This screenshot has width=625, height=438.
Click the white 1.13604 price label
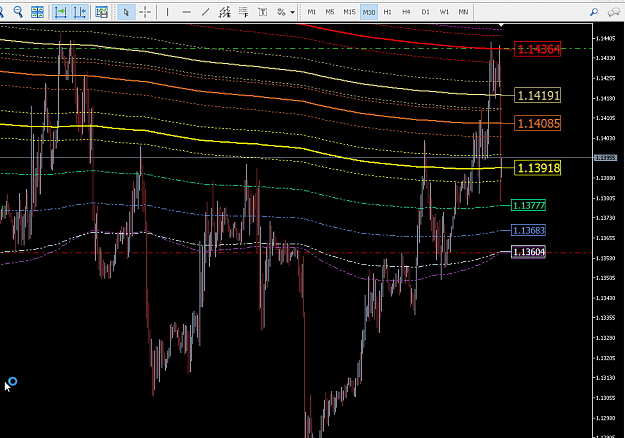pos(529,252)
